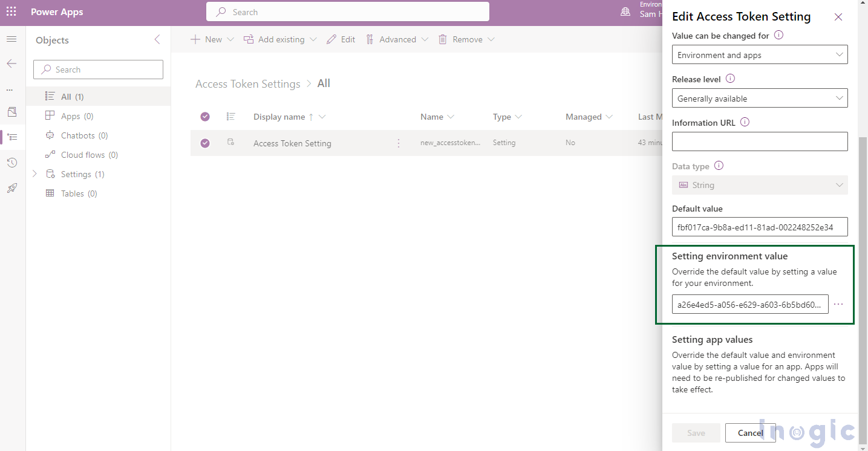Open ellipsis beside environment value field
The image size is (868, 451).
pyautogui.click(x=838, y=304)
